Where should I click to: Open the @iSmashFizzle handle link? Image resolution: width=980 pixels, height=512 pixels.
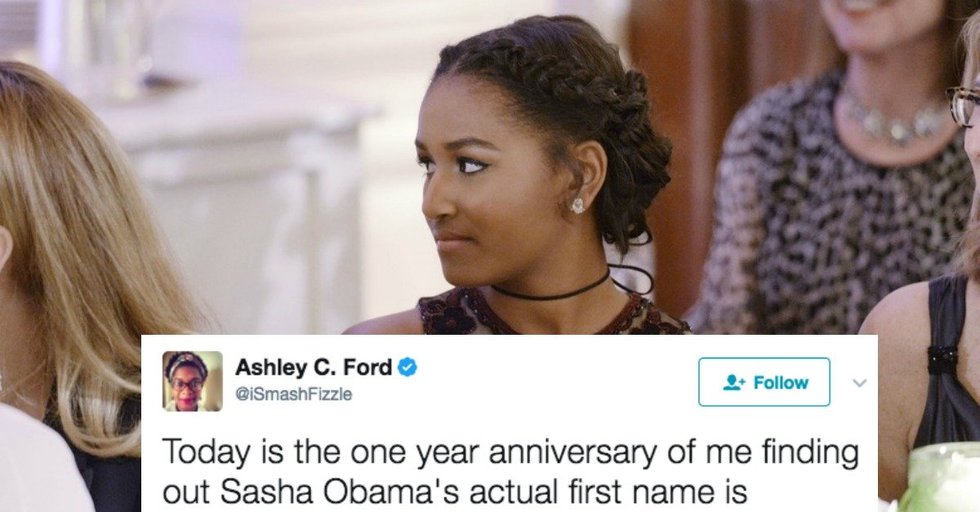294,394
